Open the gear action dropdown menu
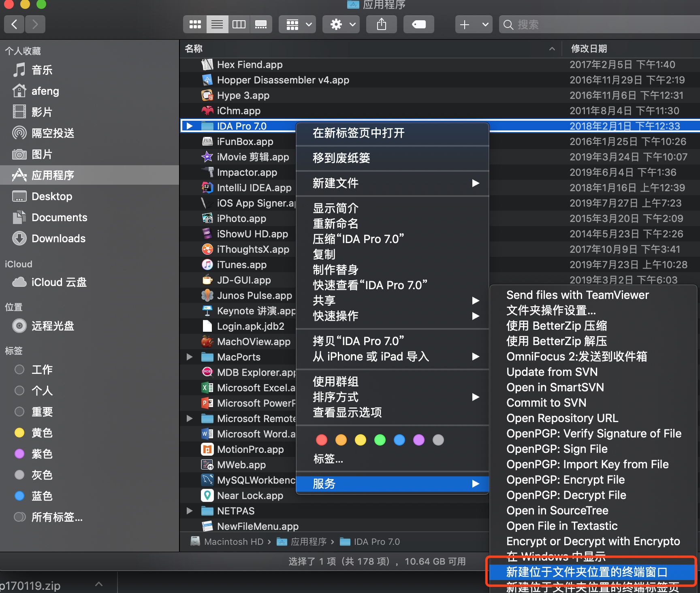Screen dimensions: 700x593 (x=341, y=24)
